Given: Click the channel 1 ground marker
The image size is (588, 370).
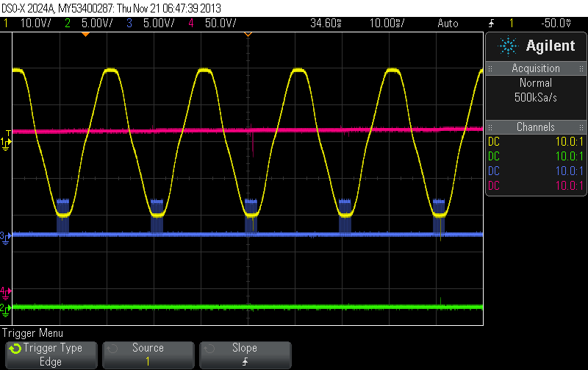Looking at the screenshot, I should [6, 143].
